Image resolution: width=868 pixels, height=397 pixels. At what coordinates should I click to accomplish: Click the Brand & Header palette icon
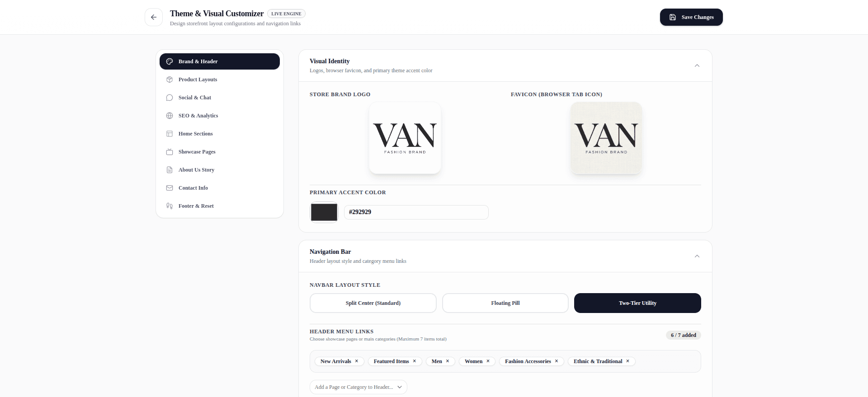[170, 61]
